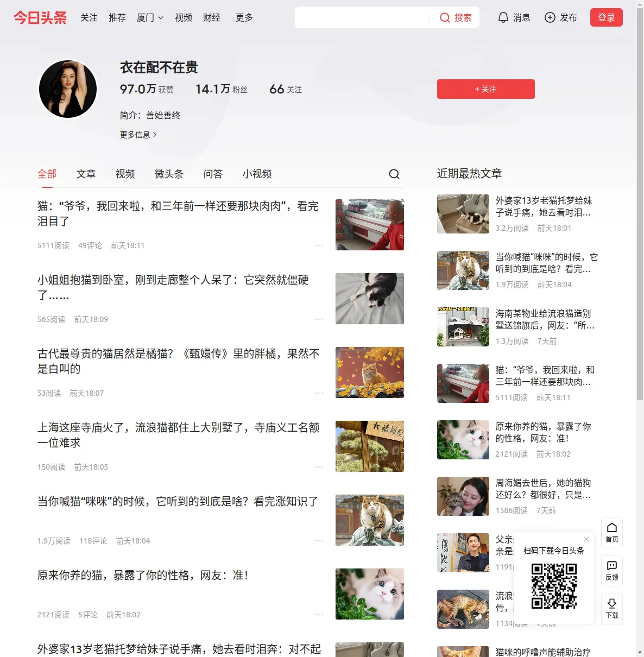Open hot article 海南某物业给流浪猫造别墅
Viewport: 644px width, 657px height.
(x=545, y=319)
